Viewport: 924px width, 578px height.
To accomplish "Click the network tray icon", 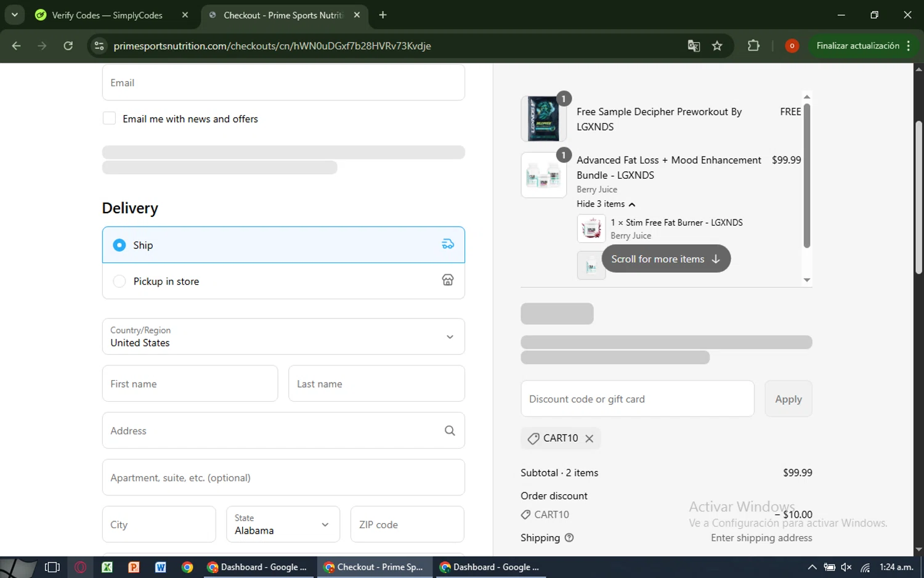I will (x=865, y=567).
